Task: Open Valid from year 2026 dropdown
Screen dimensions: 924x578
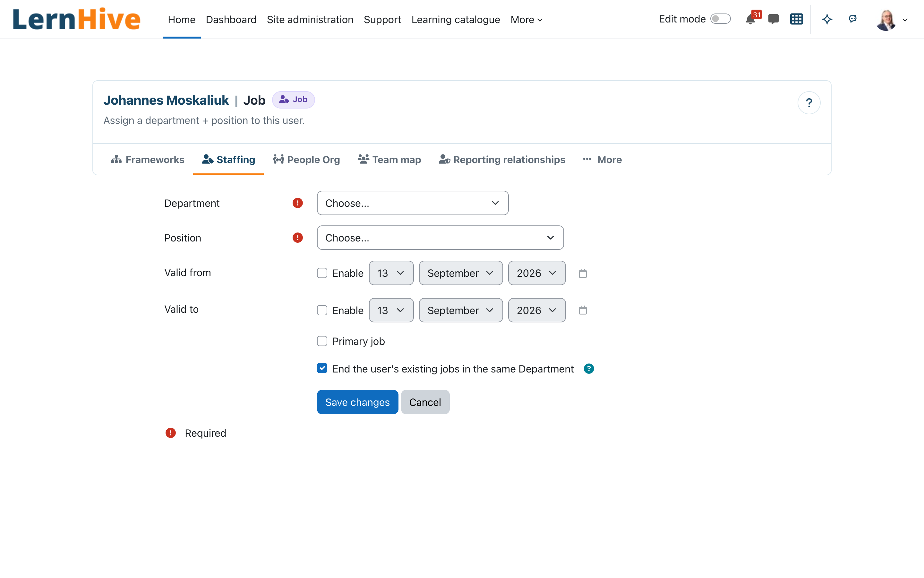Action: point(537,273)
